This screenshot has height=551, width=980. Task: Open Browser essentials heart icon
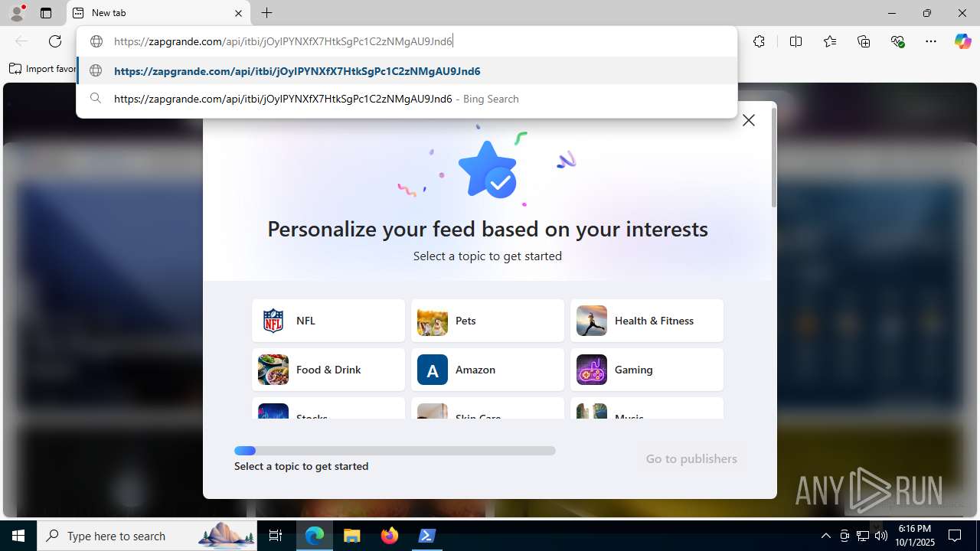[x=897, y=41]
